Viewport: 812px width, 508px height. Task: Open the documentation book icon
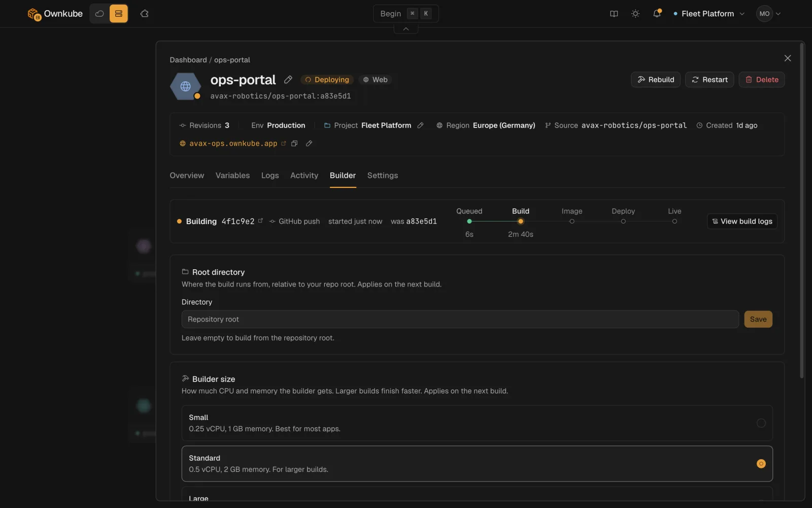(x=614, y=14)
